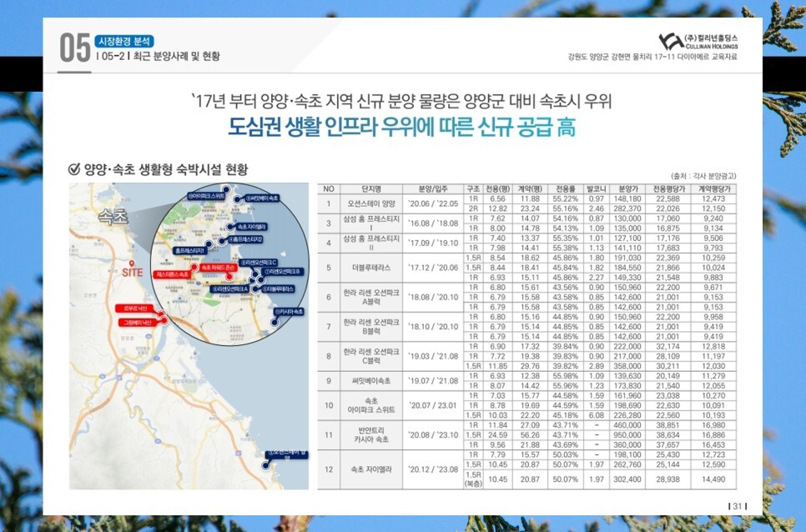Click the 더블루테라스 name cell in table
This screenshot has height=532, width=806.
(371, 268)
